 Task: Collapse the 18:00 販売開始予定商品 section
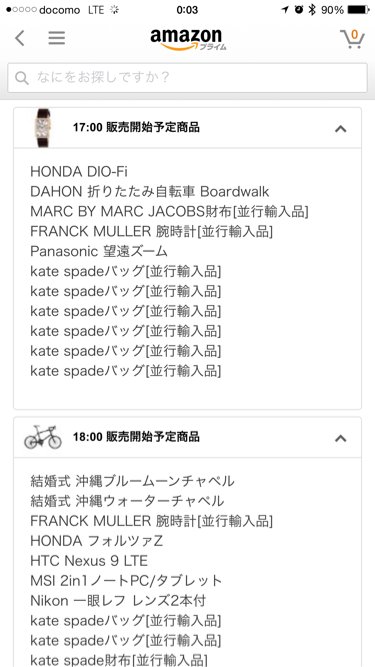[x=341, y=438]
